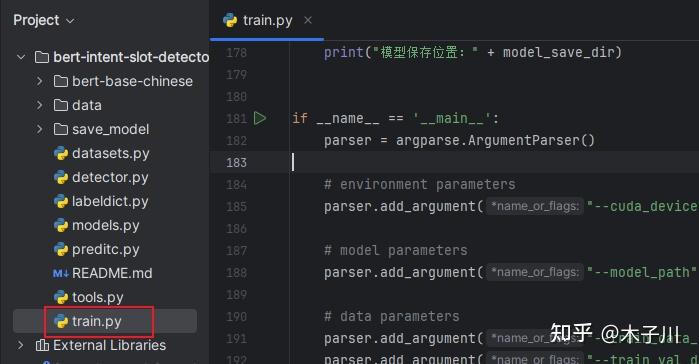Select the External Libraries label
Screen dimensions: 699x364
pyautogui.click(x=110, y=345)
